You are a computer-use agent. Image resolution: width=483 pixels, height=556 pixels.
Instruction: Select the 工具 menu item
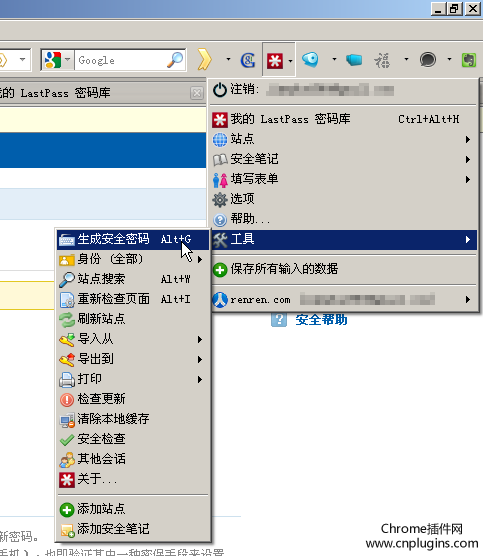point(343,240)
